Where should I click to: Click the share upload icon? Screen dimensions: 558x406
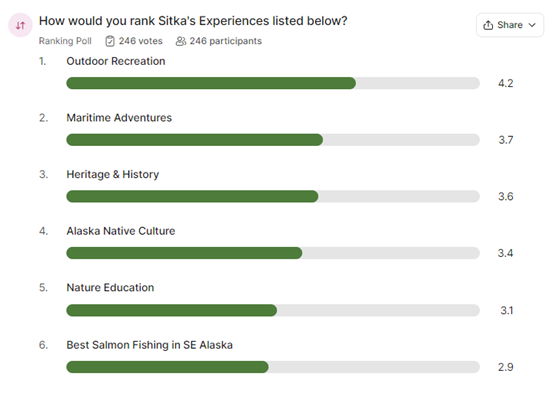[x=488, y=25]
